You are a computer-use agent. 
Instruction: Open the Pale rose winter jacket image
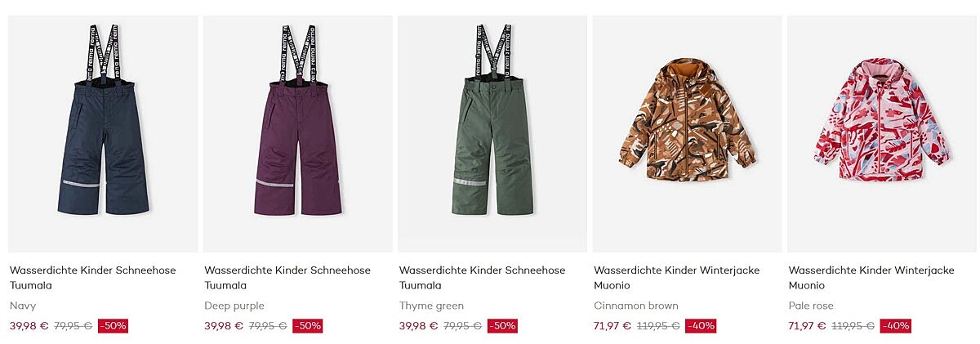pos(882,134)
